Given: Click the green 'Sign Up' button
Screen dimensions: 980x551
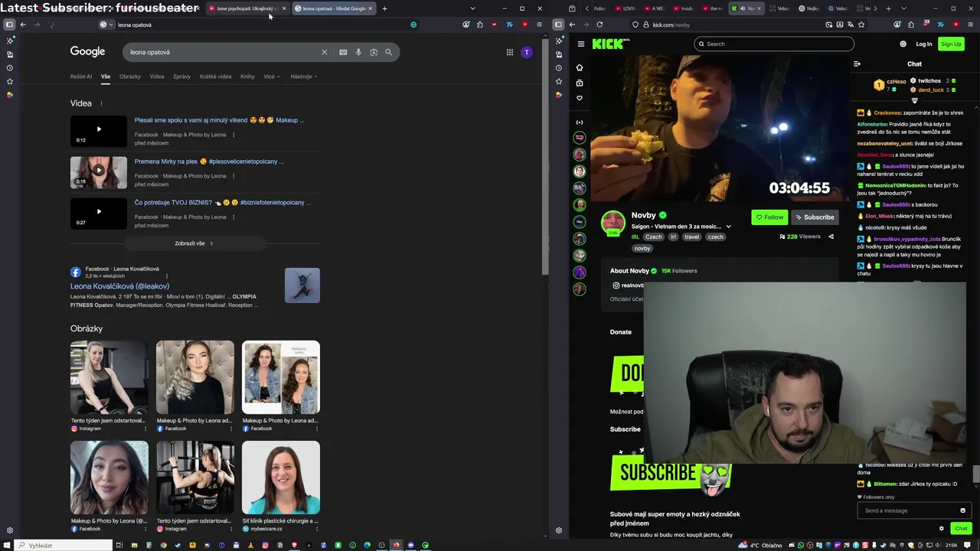Looking at the screenshot, I should coord(951,44).
